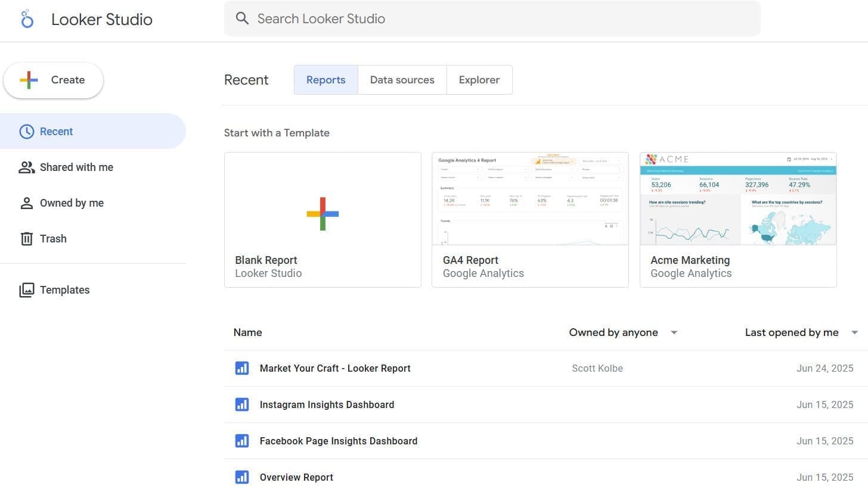Select the Acme Marketing template thumbnail
The height and width of the screenshot is (495, 868).
click(738, 198)
